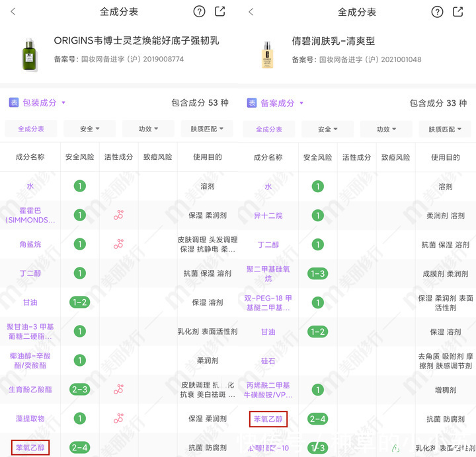476x457 pixels.
Task: Select 全成分表 tab in ORIGINS panel
Action: pyautogui.click(x=31, y=129)
